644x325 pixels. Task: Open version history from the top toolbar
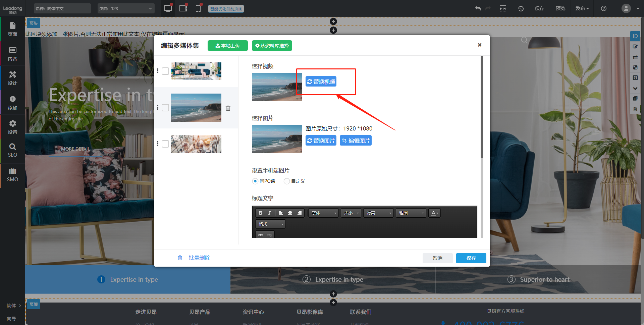(x=521, y=8)
